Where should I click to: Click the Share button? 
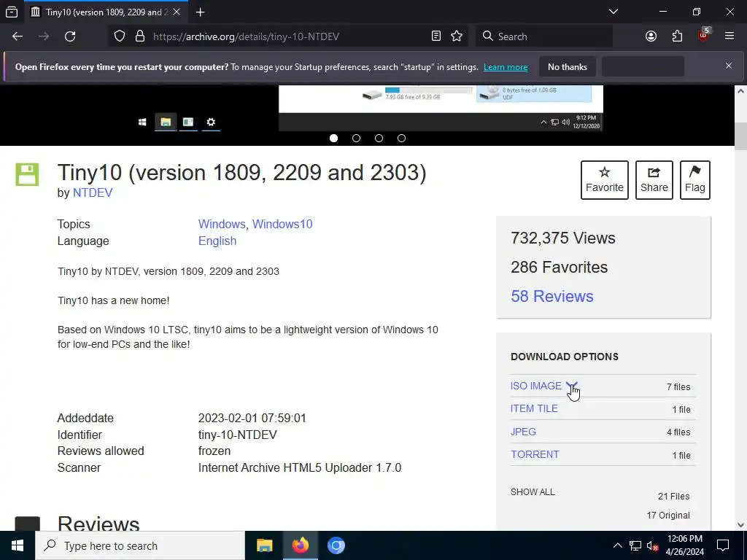point(654,180)
